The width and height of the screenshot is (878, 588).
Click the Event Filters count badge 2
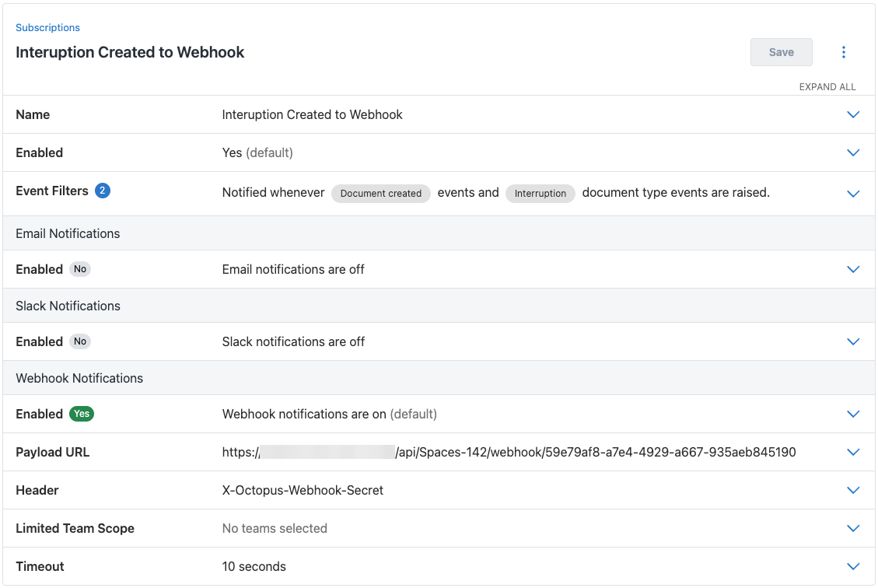click(x=103, y=191)
